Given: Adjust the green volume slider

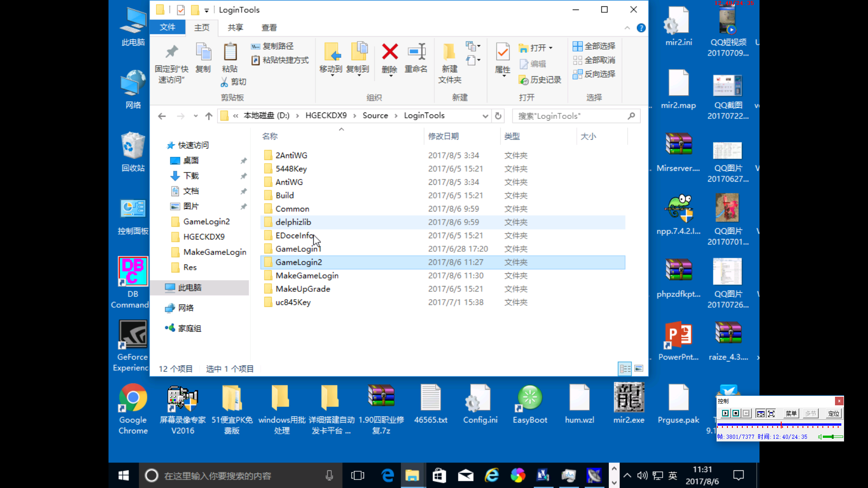Looking at the screenshot, I should point(833,437).
